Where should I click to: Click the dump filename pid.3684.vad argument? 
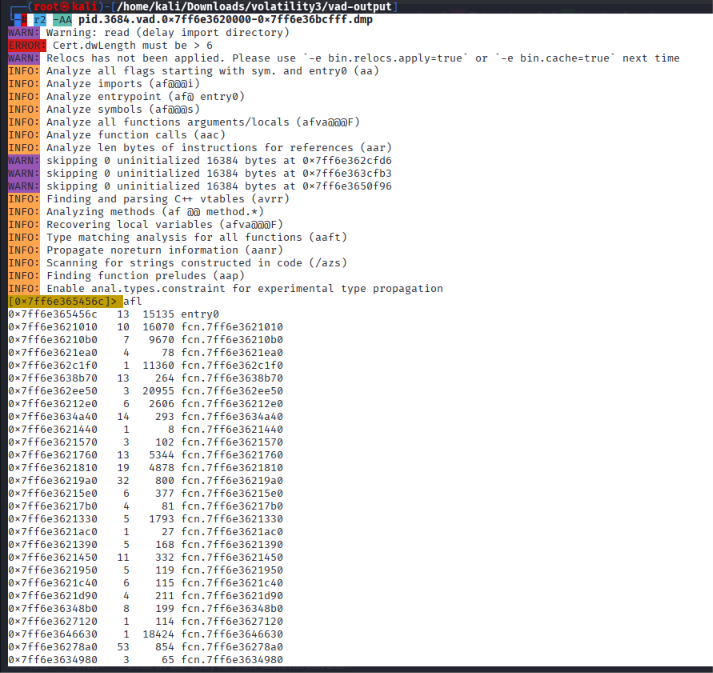225,20
